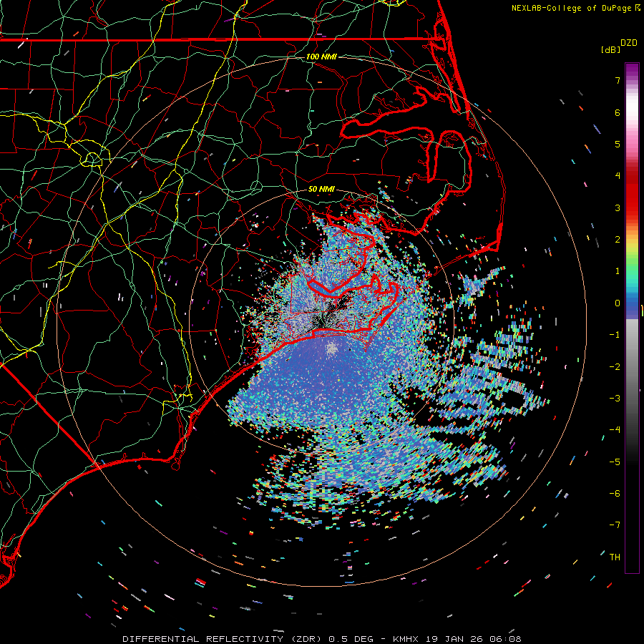Click the [dB] unit label
This screenshot has height=644, width=644.
coord(610,49)
